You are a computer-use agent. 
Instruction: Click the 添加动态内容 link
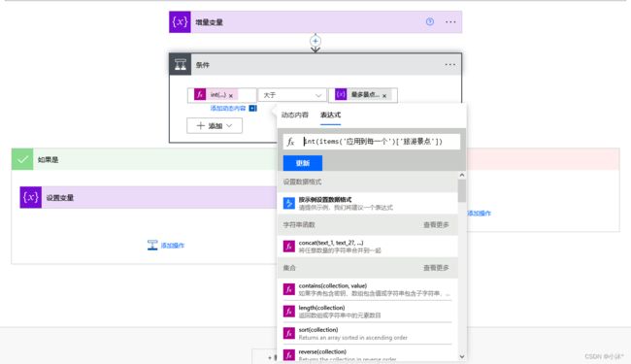tap(228, 108)
